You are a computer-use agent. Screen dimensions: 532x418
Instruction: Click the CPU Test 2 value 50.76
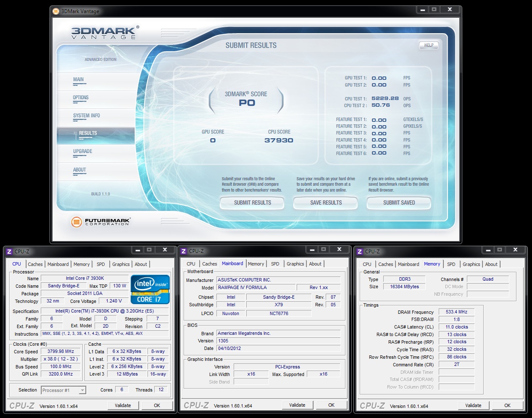point(381,105)
